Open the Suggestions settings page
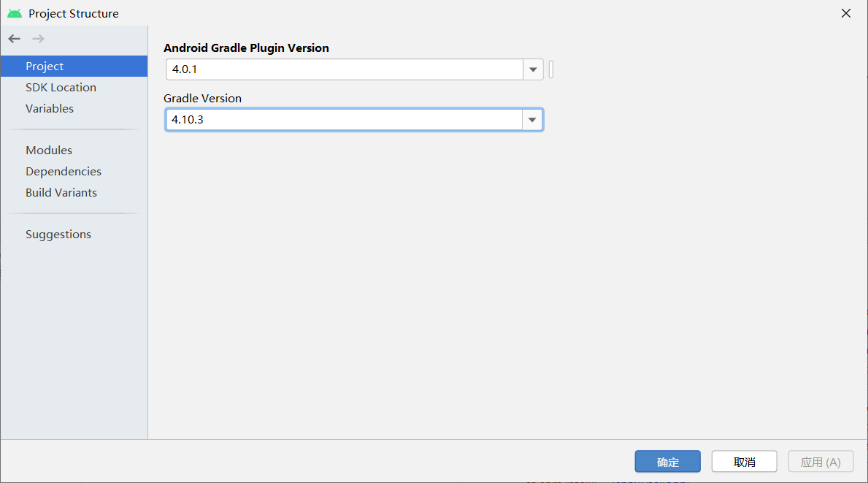 click(x=58, y=234)
